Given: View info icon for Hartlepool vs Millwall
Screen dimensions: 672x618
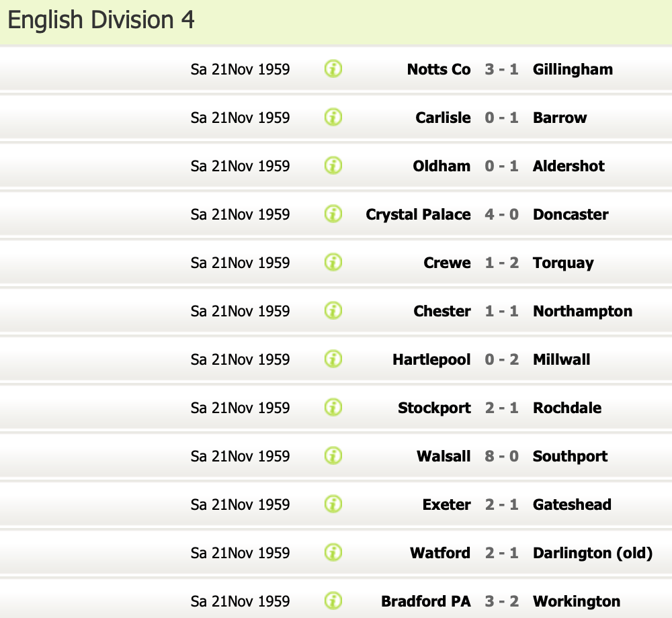Looking at the screenshot, I should pos(333,359).
